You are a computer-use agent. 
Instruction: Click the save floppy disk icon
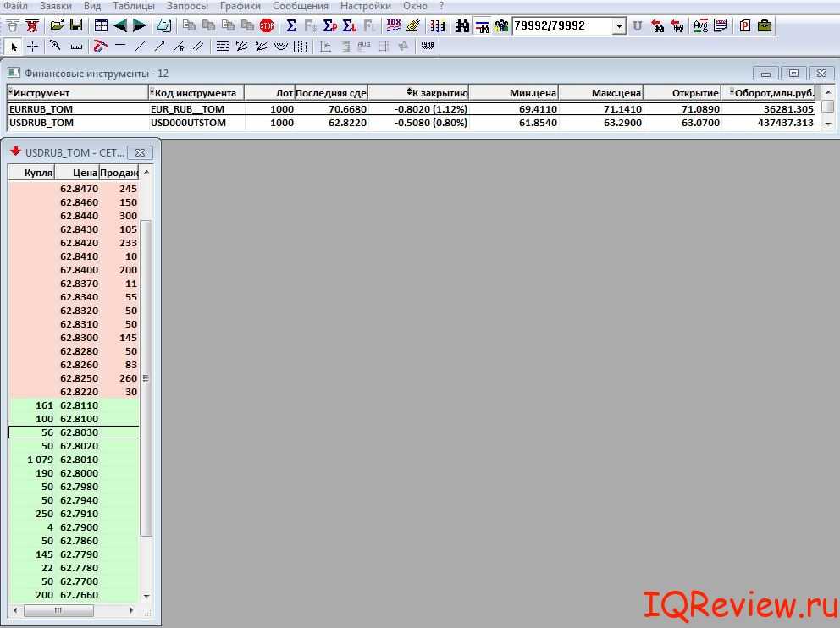(x=75, y=26)
